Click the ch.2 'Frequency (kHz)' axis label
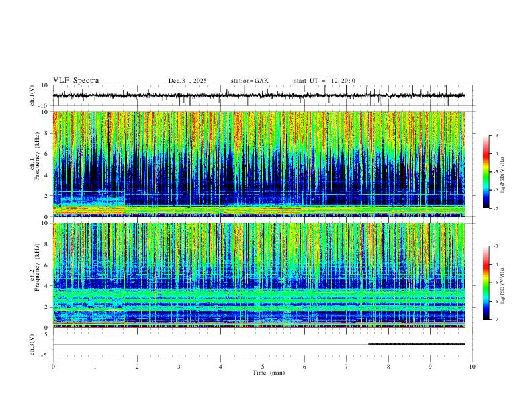 37,267
